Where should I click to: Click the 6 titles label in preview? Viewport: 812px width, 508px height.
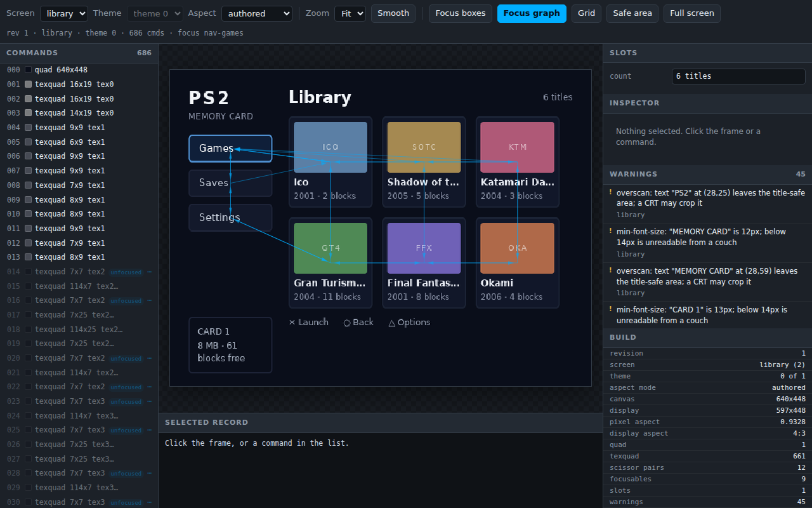point(558,97)
